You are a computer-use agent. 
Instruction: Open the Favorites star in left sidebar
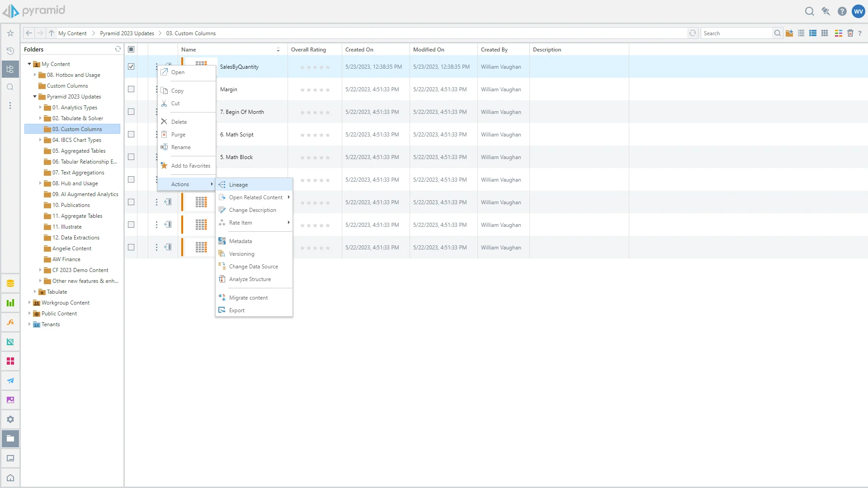pyautogui.click(x=10, y=33)
